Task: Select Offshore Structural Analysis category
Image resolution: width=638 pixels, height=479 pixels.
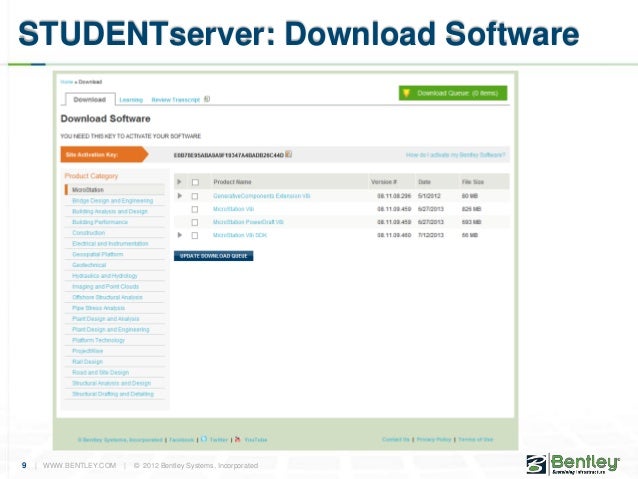Action: (107, 297)
